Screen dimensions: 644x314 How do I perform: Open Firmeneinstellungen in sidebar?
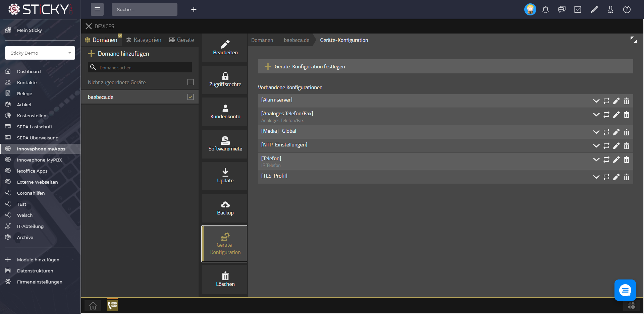pos(40,282)
